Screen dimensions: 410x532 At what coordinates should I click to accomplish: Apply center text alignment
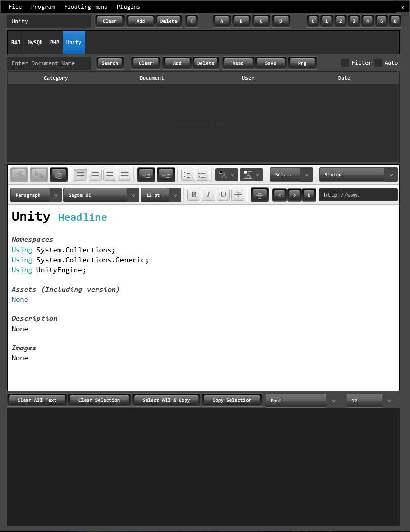(x=95, y=174)
